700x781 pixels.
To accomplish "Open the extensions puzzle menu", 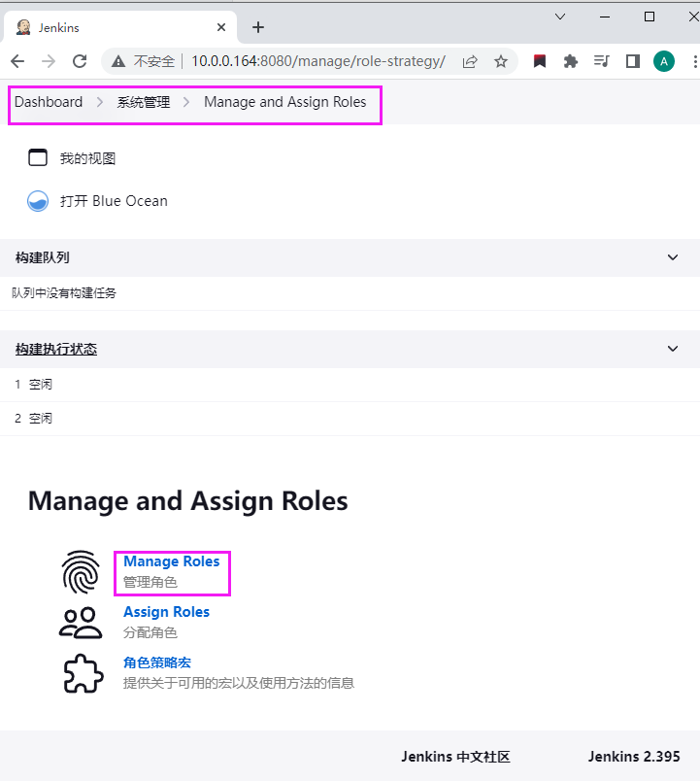I will point(571,61).
